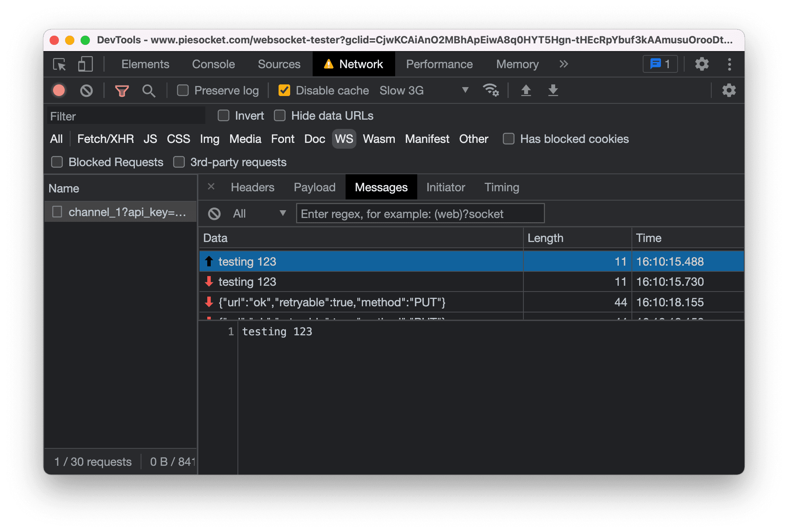
Task: Enable the Preserve log checkbox
Action: tap(184, 90)
